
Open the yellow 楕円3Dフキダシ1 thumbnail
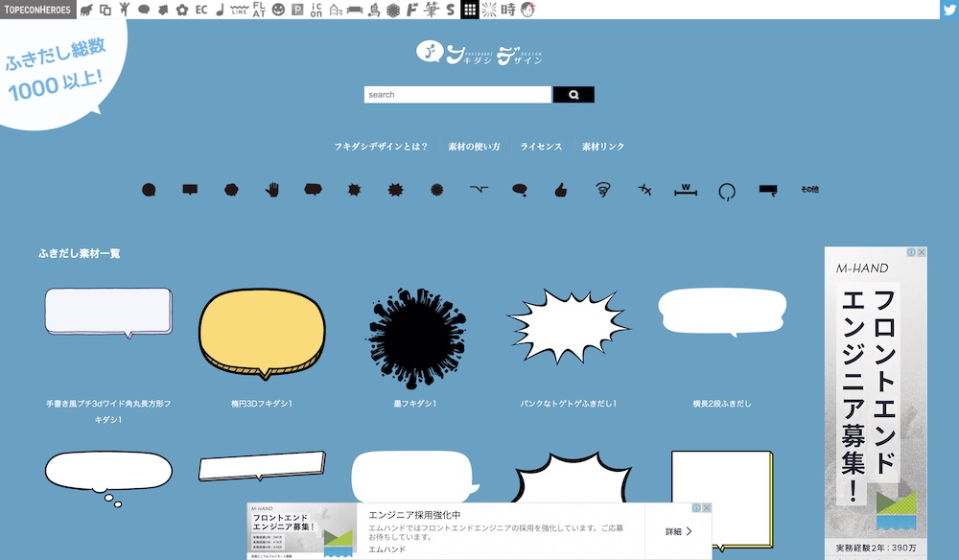262,334
